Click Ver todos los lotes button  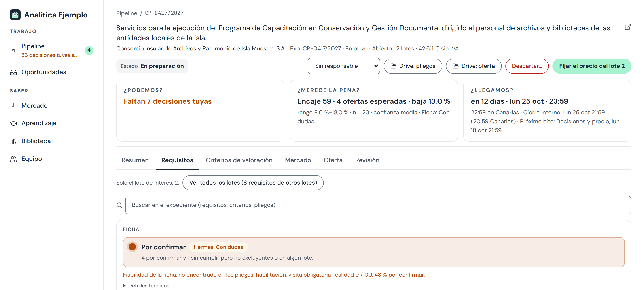(253, 183)
